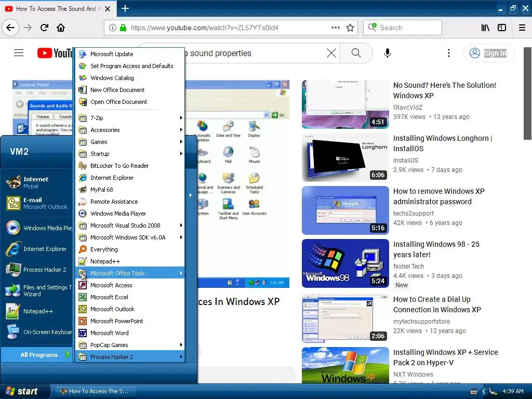Image resolution: width=532 pixels, height=399 pixels.
Task: Go back to previous page
Action: (x=10, y=28)
